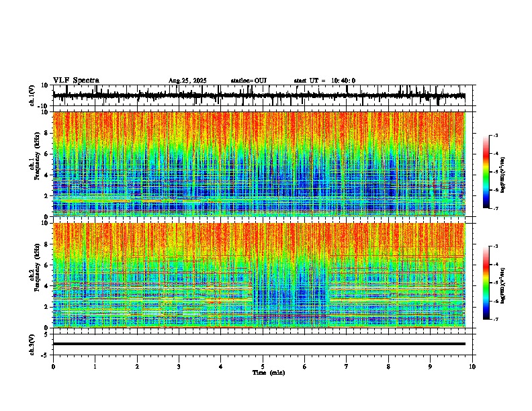This screenshot has height=411, width=532.
Task: Click the "ch.3(V)" axis label
Action: coord(32,345)
